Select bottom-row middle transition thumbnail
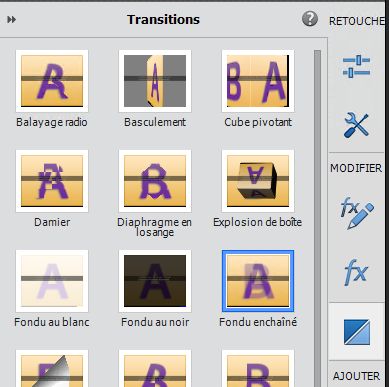The height and width of the screenshot is (387, 389). [155, 368]
